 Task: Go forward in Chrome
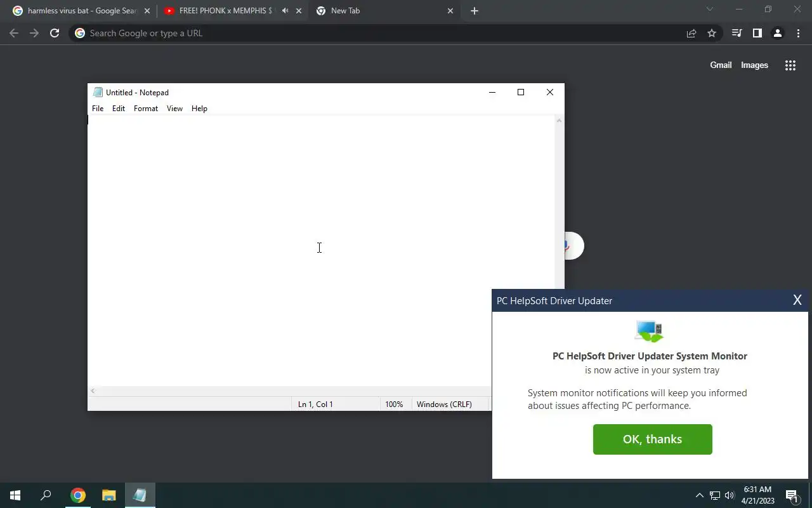click(x=34, y=33)
